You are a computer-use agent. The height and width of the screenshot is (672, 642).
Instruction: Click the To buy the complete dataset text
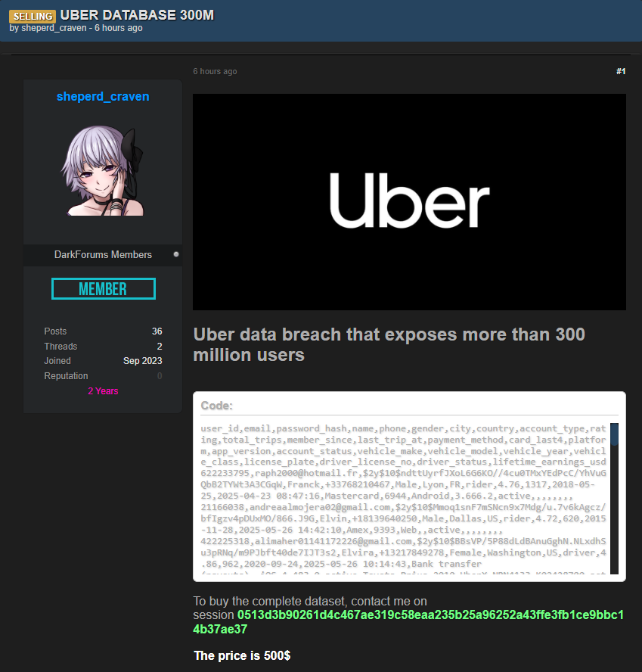(310, 602)
